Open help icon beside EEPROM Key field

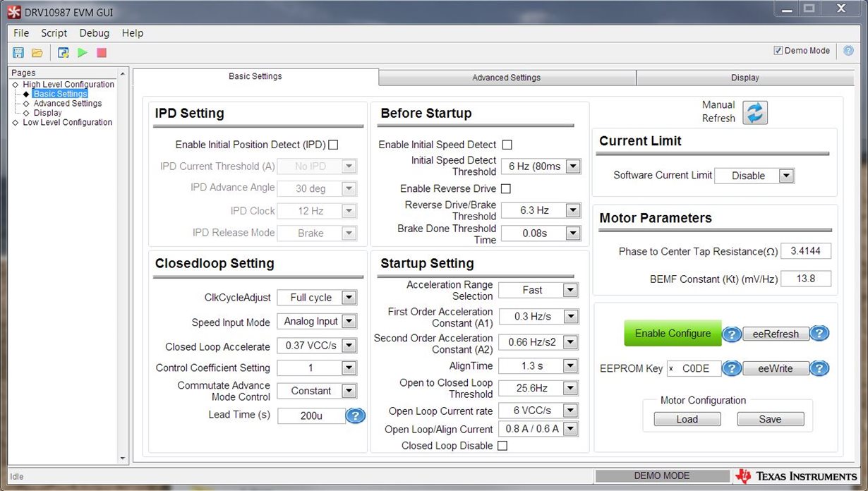point(732,368)
